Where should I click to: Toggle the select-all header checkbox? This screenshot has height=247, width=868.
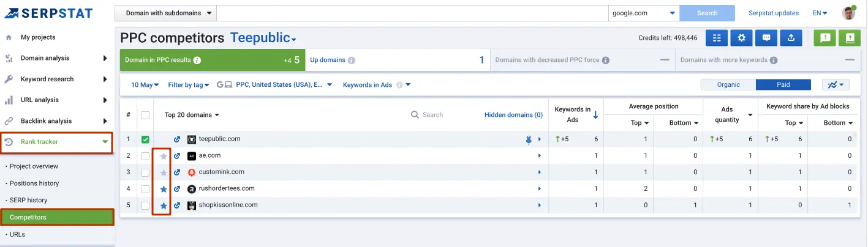(145, 115)
